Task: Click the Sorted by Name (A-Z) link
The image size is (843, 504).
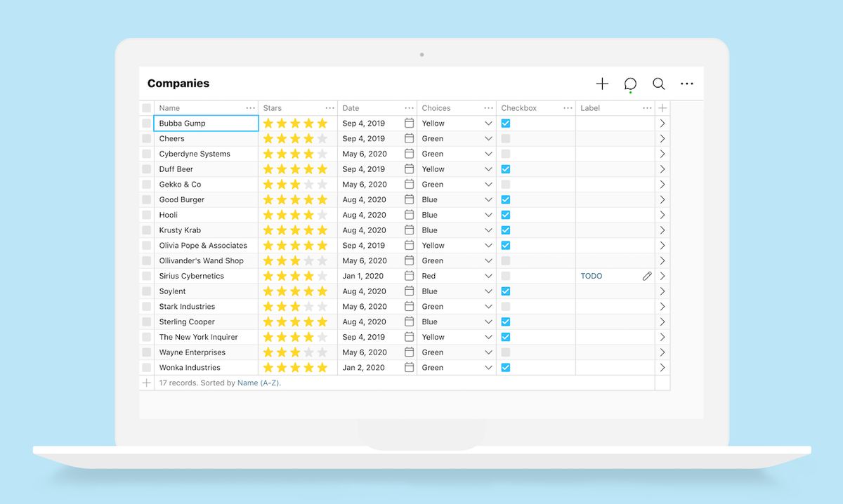Action: (259, 383)
